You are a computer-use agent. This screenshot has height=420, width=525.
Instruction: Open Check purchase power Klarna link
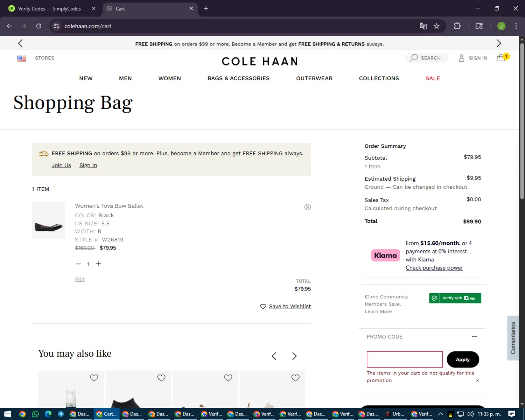(x=434, y=268)
